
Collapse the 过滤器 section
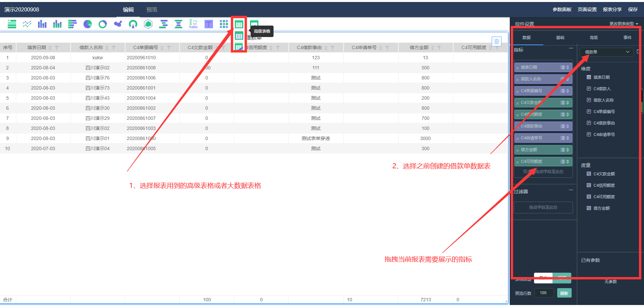(x=571, y=190)
